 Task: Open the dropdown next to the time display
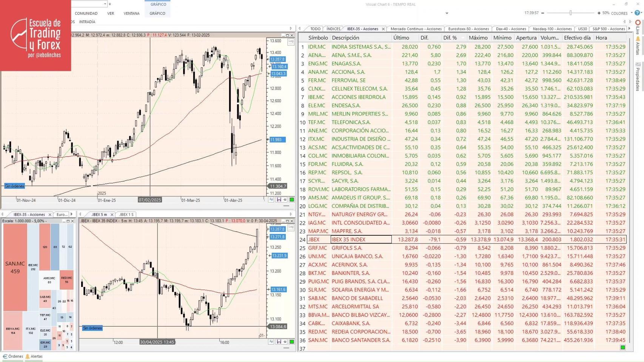tap(447, 13)
